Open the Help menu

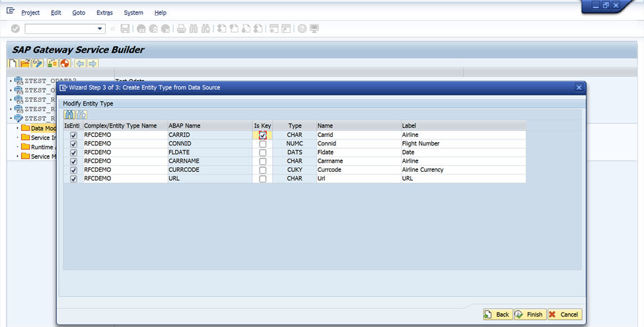pyautogui.click(x=161, y=13)
